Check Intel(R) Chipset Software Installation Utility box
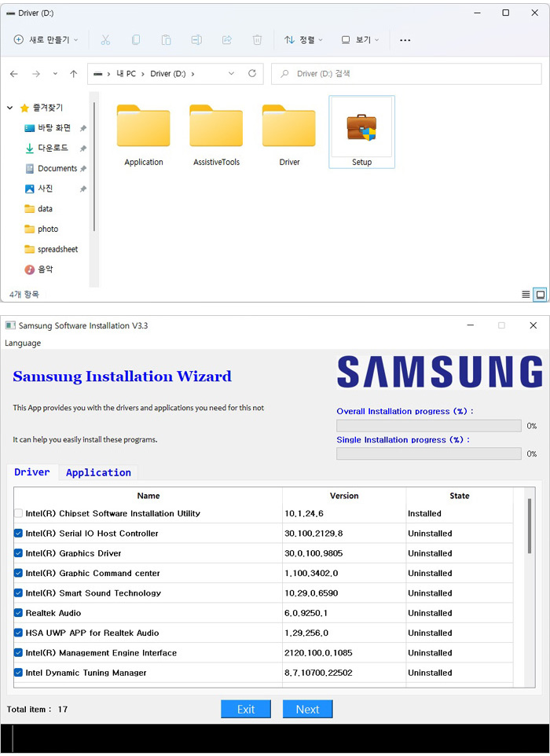Viewport: 550px width, 756px height. 18,513
